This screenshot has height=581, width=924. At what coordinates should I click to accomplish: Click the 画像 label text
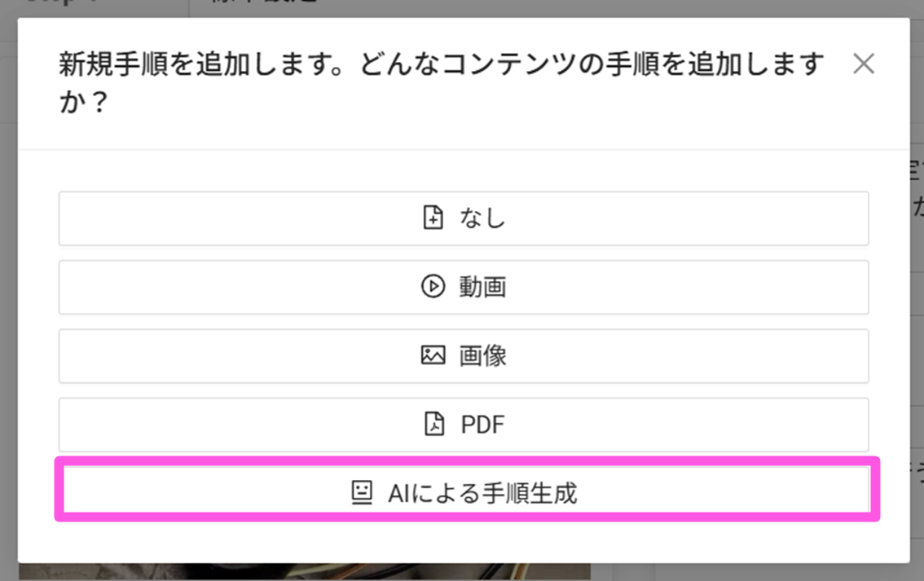[x=482, y=355]
